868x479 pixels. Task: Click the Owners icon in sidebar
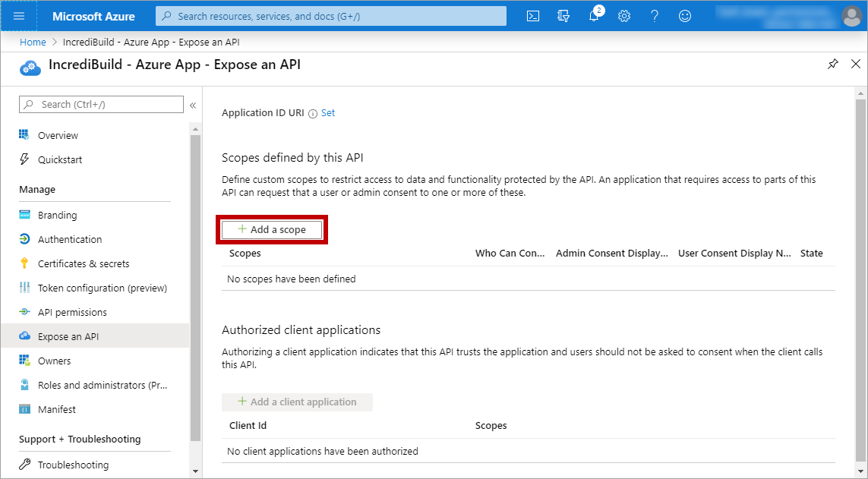click(x=24, y=361)
